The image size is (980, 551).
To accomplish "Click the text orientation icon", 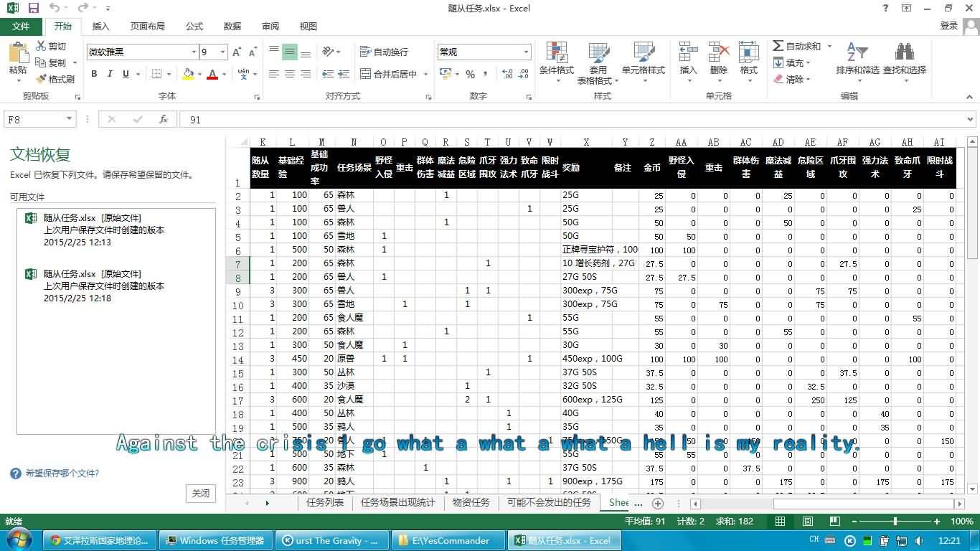I will point(329,52).
